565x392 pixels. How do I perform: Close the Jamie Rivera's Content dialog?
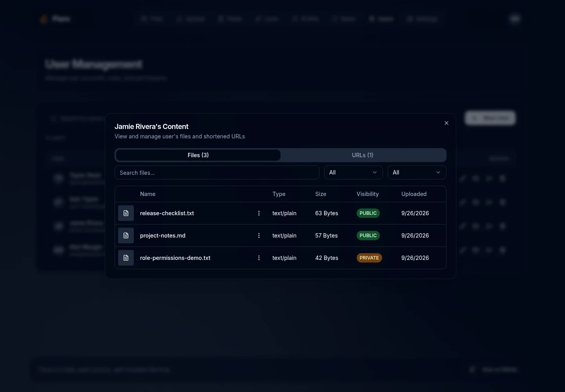[446, 123]
